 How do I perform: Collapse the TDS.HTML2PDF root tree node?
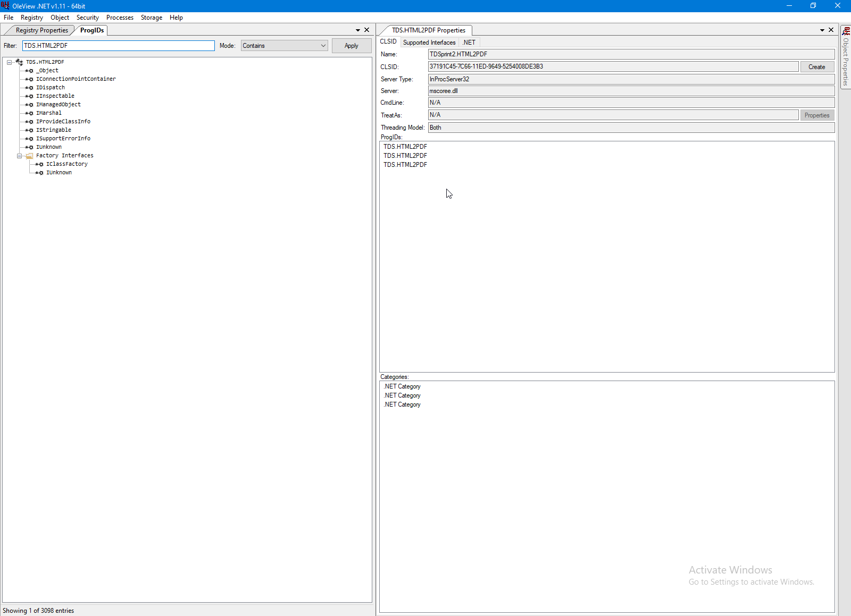point(10,62)
